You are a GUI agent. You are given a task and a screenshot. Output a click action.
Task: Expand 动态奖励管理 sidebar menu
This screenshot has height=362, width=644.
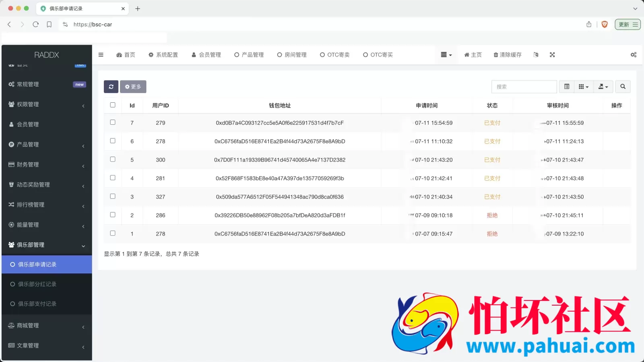point(47,185)
